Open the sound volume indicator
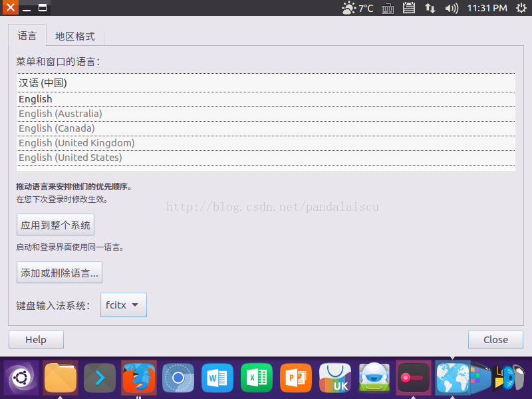Screen dimensions: 532x399 click(x=452, y=8)
